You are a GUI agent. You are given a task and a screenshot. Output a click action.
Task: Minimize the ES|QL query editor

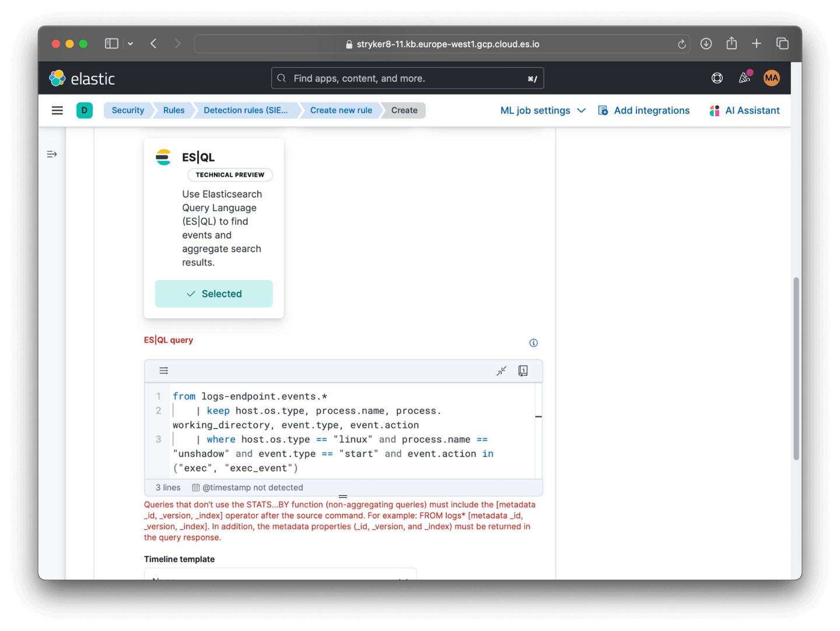pos(501,371)
